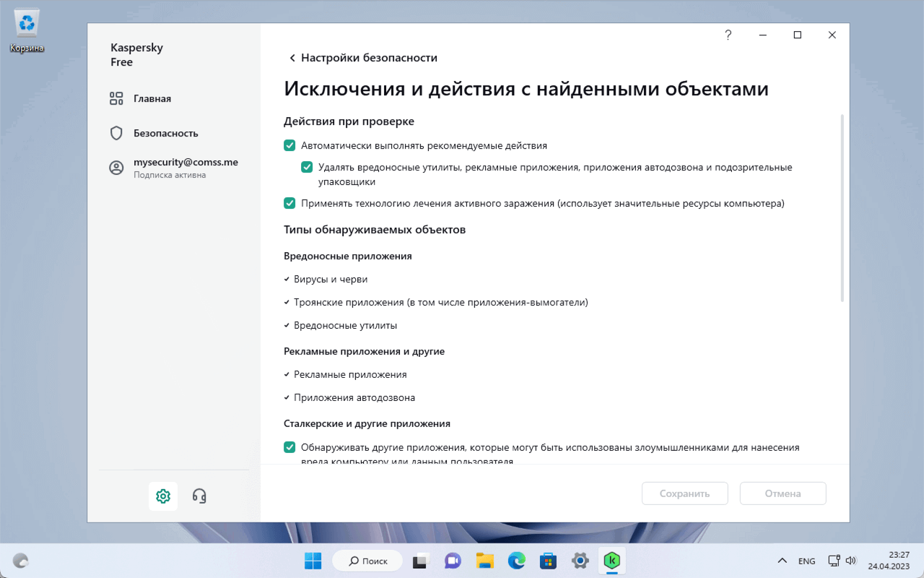This screenshot has height=578, width=924.
Task: Launch Microsoft Edge from the taskbar
Action: [x=516, y=561]
